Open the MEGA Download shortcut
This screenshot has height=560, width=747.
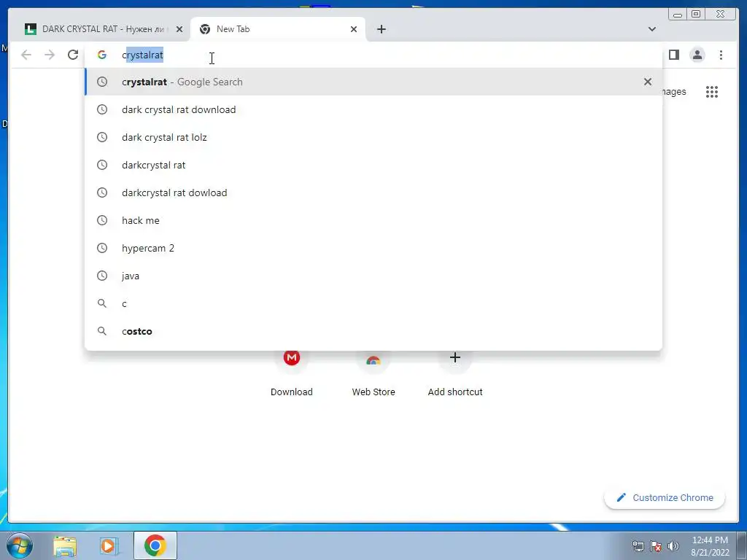292,374
